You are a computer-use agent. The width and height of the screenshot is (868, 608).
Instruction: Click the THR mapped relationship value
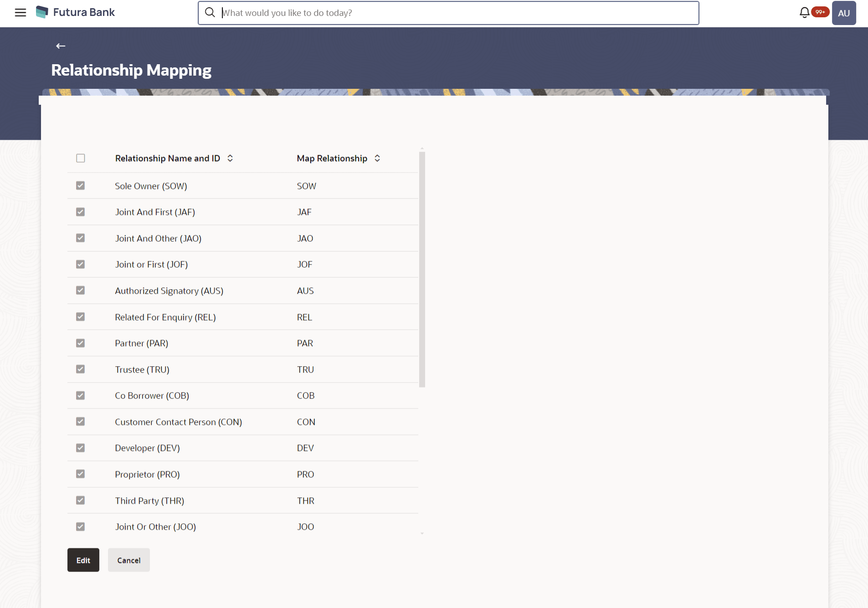[306, 501]
